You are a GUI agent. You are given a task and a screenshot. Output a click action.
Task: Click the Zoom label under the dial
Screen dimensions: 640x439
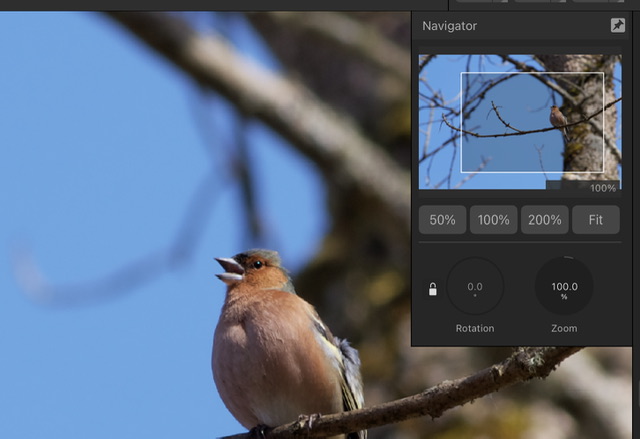(564, 328)
